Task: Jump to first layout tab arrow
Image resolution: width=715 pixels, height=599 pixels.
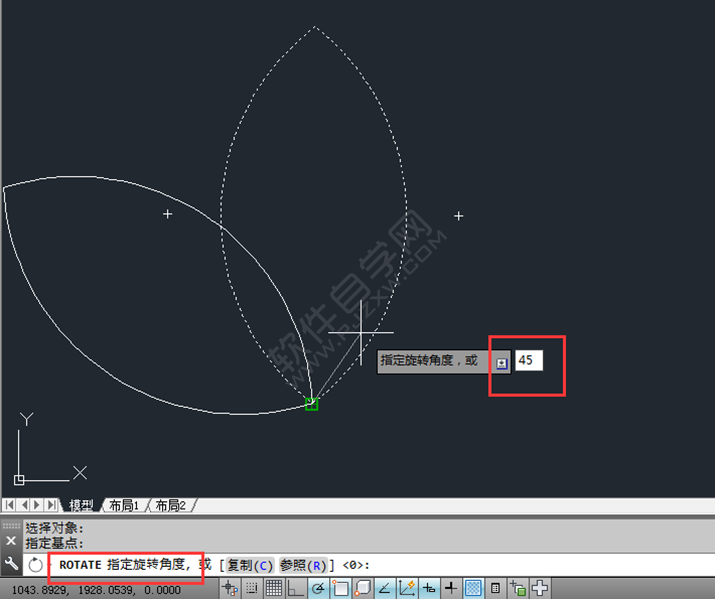Action: point(9,505)
